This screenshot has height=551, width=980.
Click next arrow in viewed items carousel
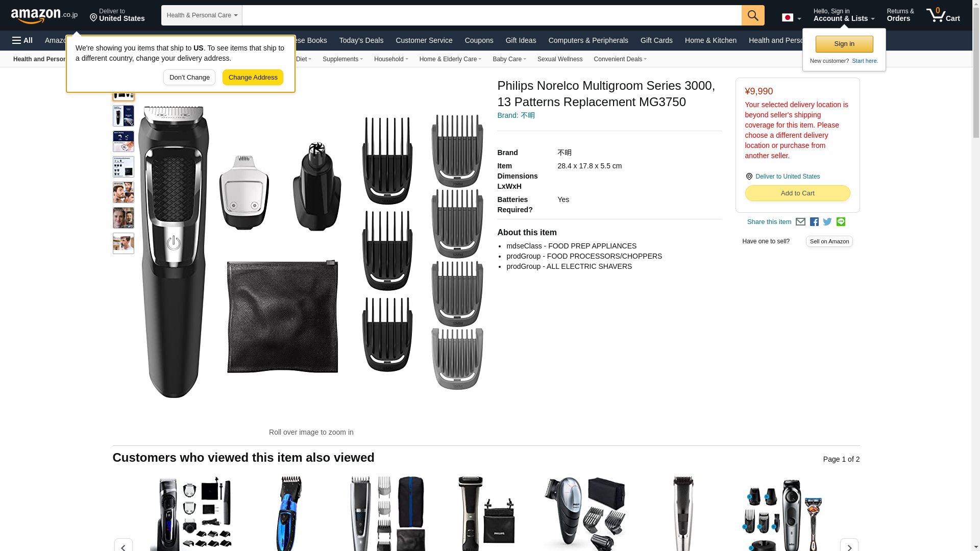click(849, 546)
